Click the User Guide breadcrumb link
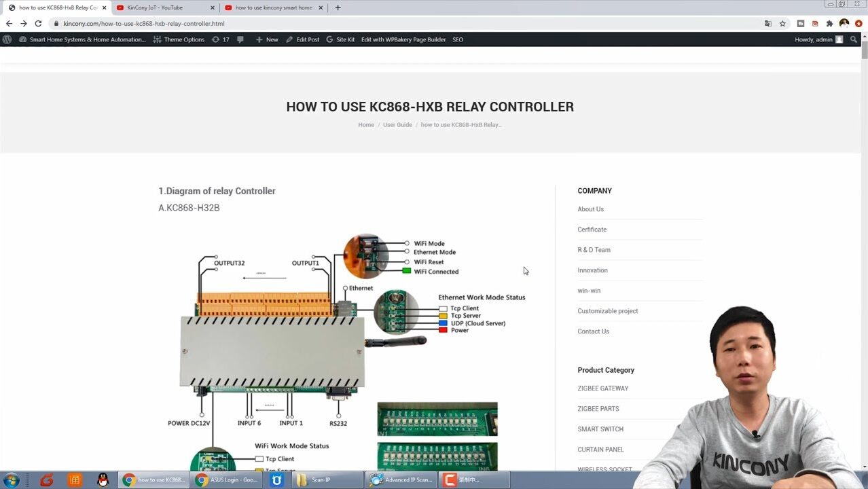This screenshot has width=868, height=489. (x=397, y=125)
